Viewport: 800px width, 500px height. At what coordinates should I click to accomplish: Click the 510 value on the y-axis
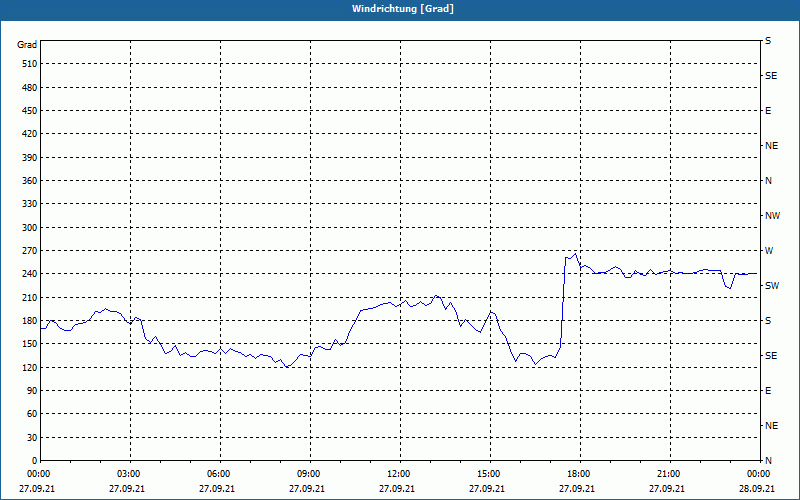(x=29, y=64)
